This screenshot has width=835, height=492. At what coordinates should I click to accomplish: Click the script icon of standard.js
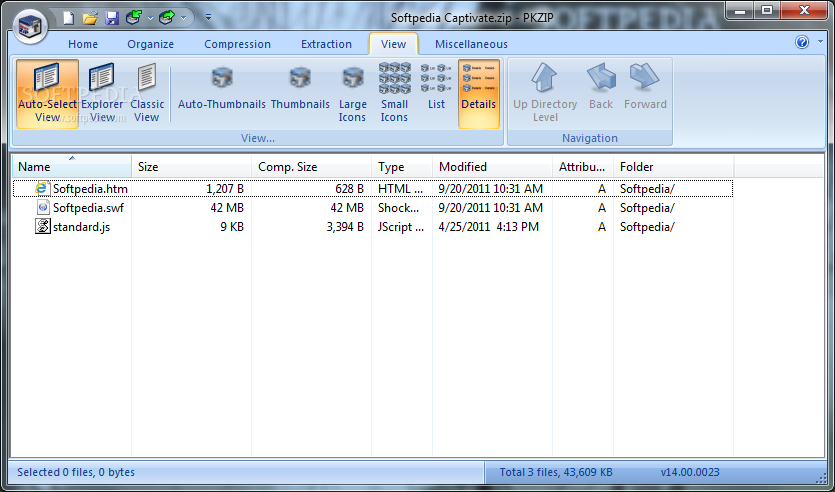tap(43, 226)
